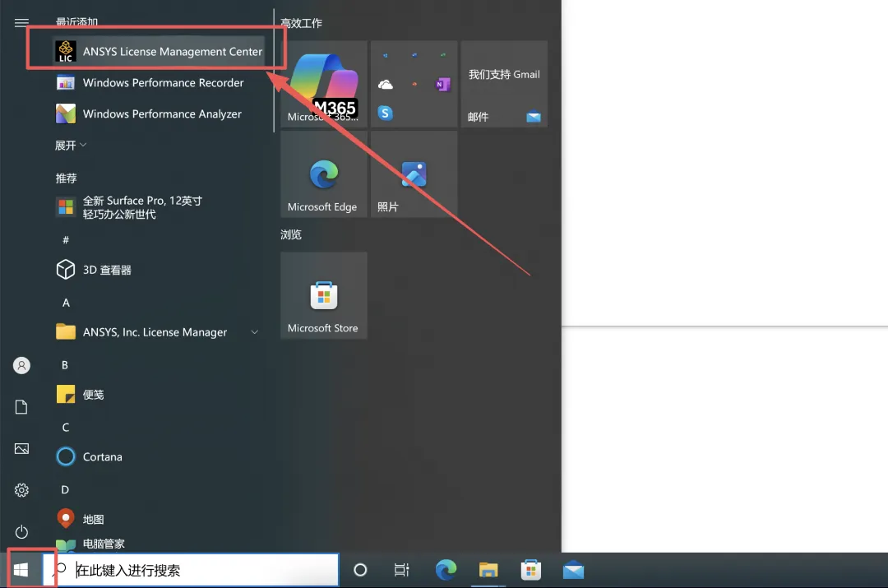
Task: Open Mail app from taskbar
Action: 573,570
